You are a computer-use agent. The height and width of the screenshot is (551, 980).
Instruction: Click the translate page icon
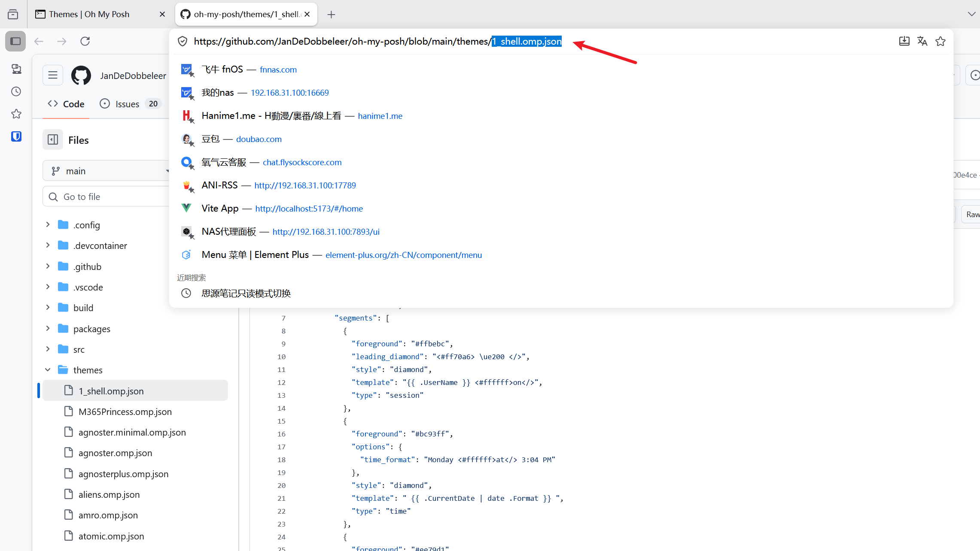tap(922, 41)
